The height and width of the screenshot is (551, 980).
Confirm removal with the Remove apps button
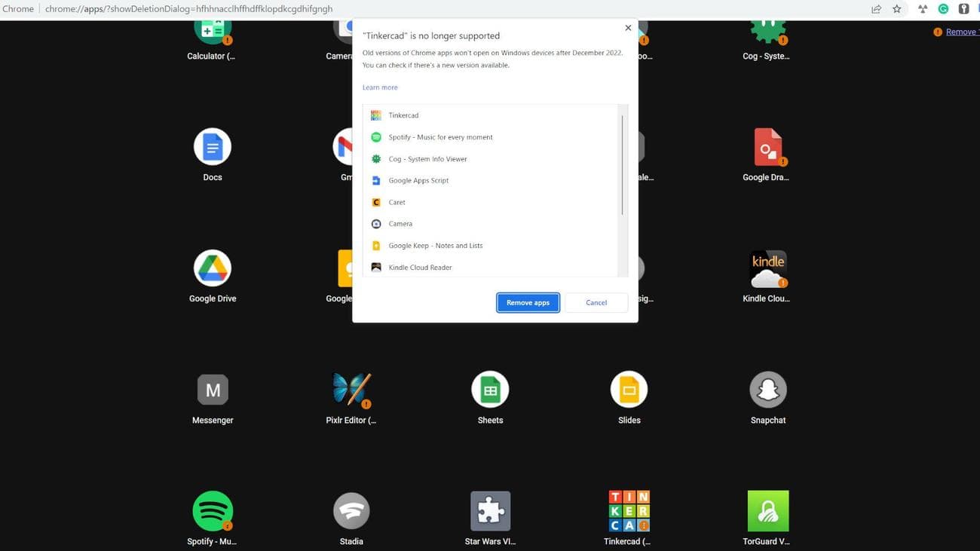[x=528, y=302]
